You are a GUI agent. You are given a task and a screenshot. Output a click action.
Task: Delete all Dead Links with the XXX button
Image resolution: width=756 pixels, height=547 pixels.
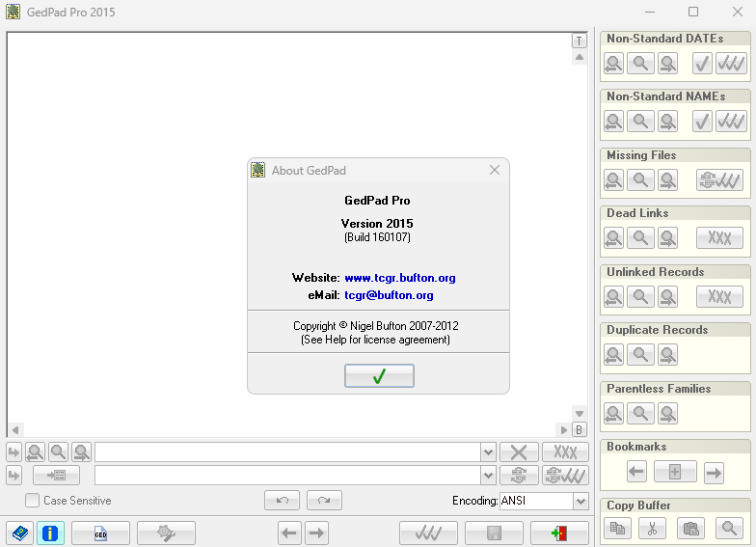(x=719, y=237)
